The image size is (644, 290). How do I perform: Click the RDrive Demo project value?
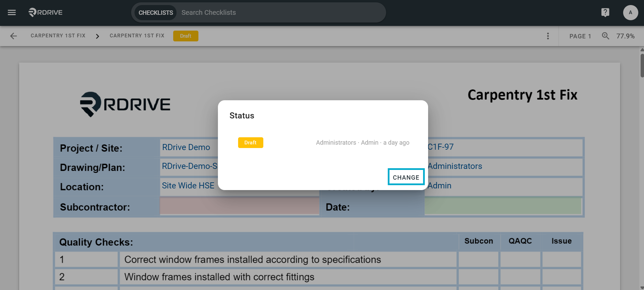[x=186, y=147]
